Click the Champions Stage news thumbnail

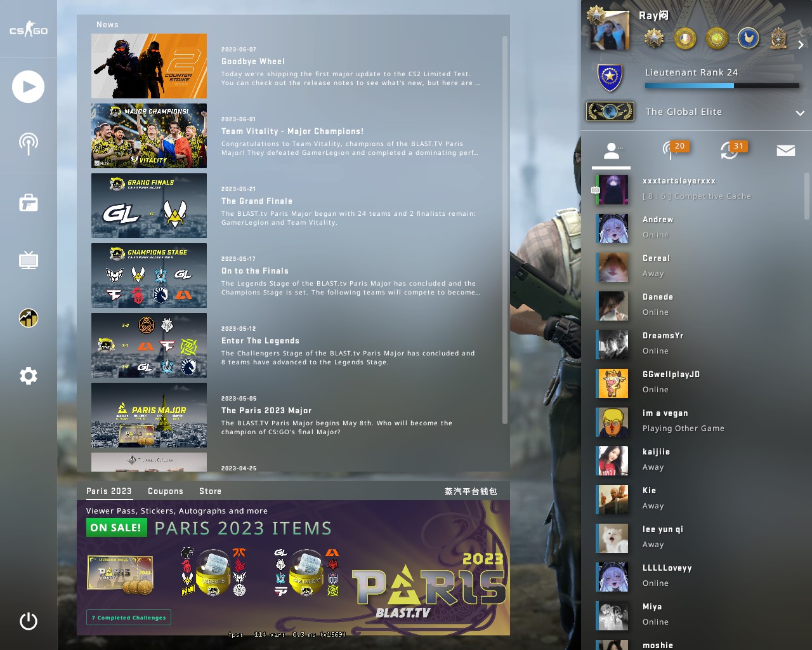click(149, 275)
